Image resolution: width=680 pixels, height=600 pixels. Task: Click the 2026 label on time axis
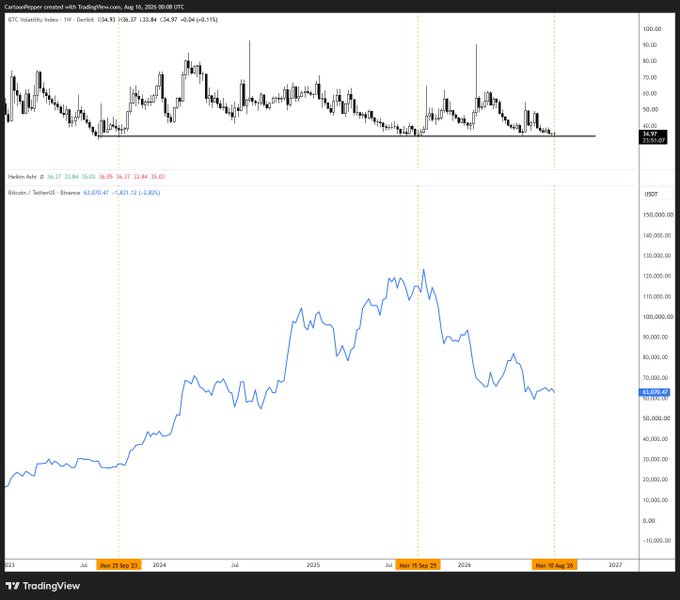(464, 565)
